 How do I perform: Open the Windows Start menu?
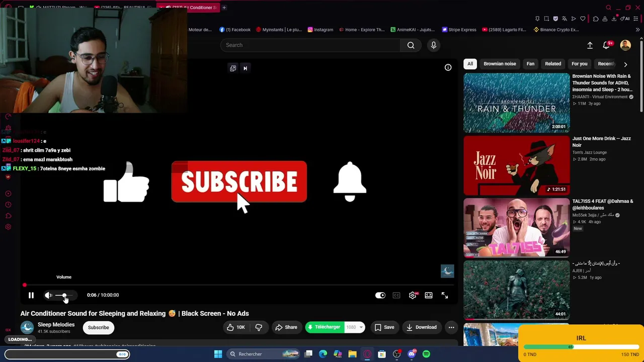coord(218,354)
